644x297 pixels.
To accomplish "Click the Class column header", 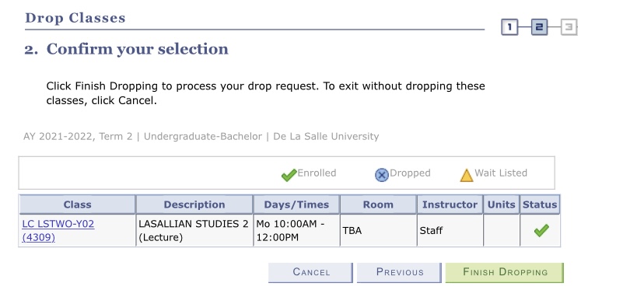I will tap(77, 204).
